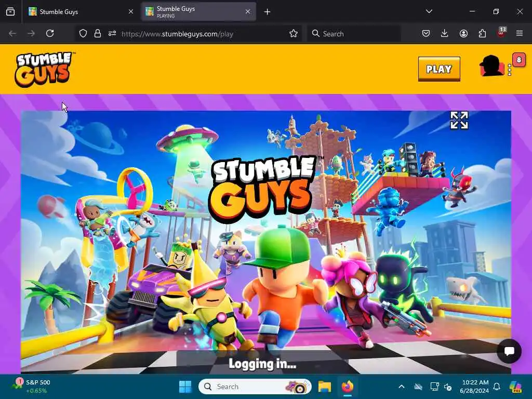Open the chat support bubble
Viewport: 532px width, 399px height.
coord(509,351)
